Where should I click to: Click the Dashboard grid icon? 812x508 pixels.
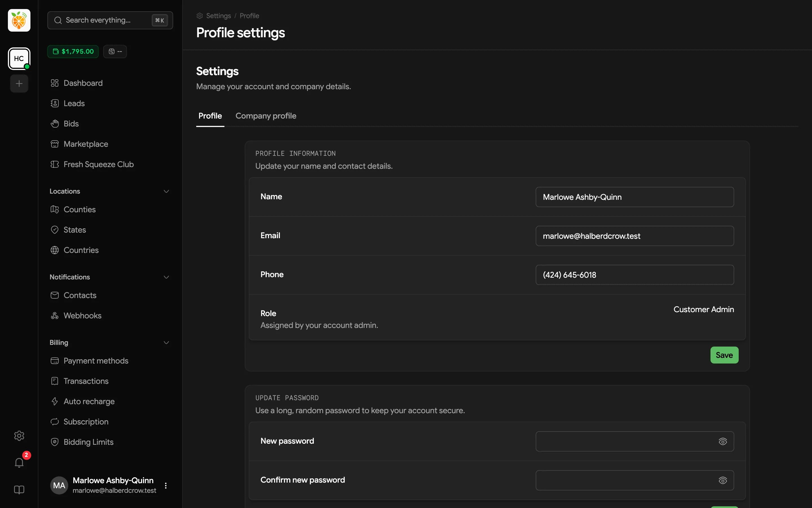55,83
